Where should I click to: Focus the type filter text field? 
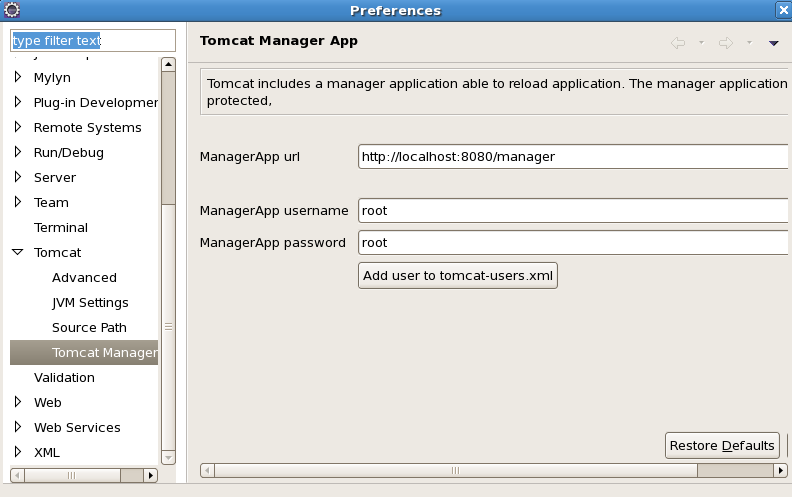point(93,40)
